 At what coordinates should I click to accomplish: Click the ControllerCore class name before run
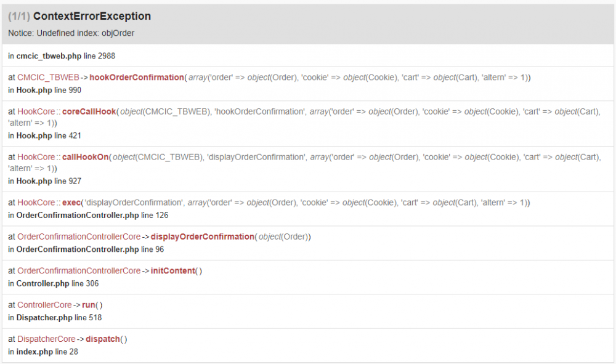pyautogui.click(x=44, y=305)
